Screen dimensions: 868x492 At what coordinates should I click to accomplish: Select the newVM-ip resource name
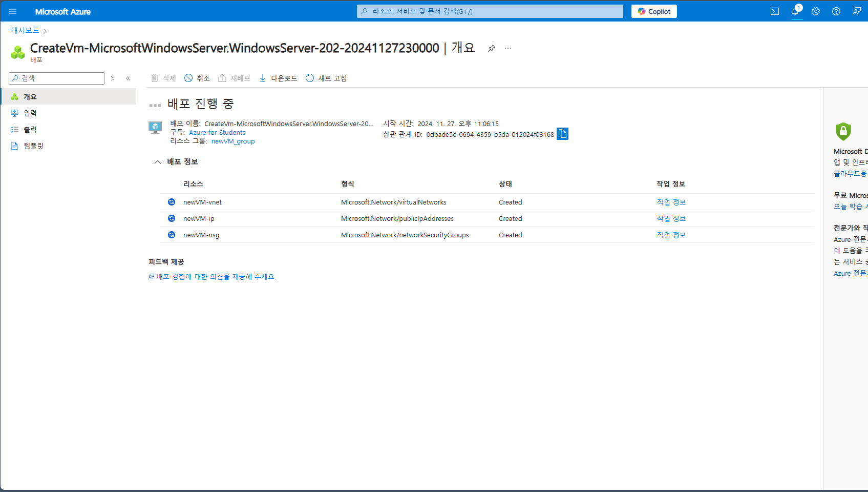click(199, 218)
